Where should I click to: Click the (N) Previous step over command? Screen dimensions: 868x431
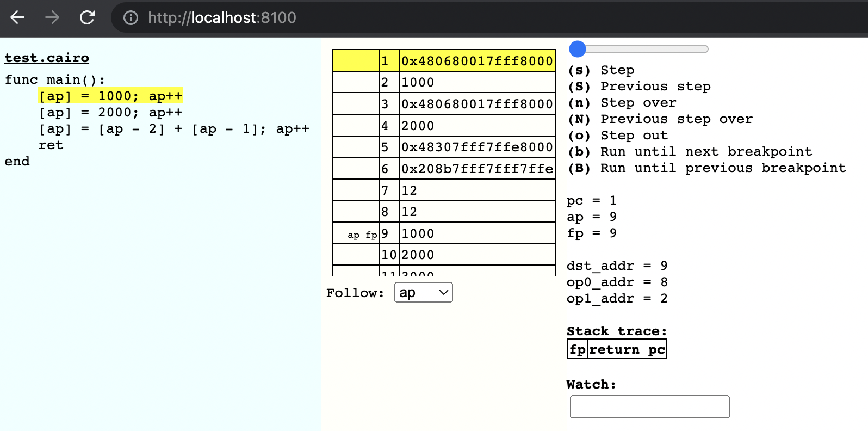tap(660, 119)
